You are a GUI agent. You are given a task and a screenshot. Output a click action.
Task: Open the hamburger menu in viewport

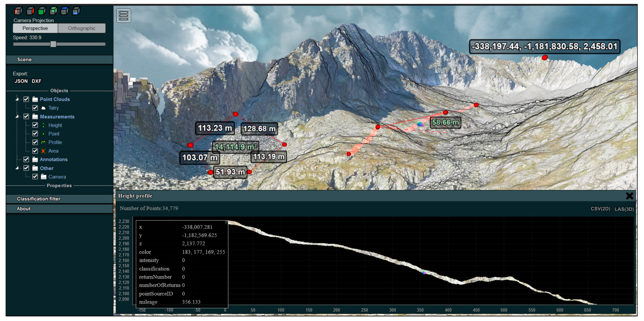pos(124,16)
